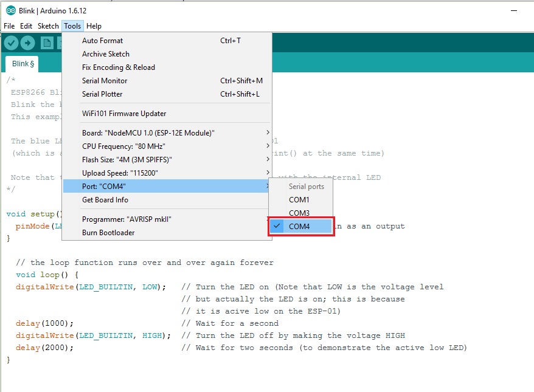Select COM1 serial port

coord(300,200)
